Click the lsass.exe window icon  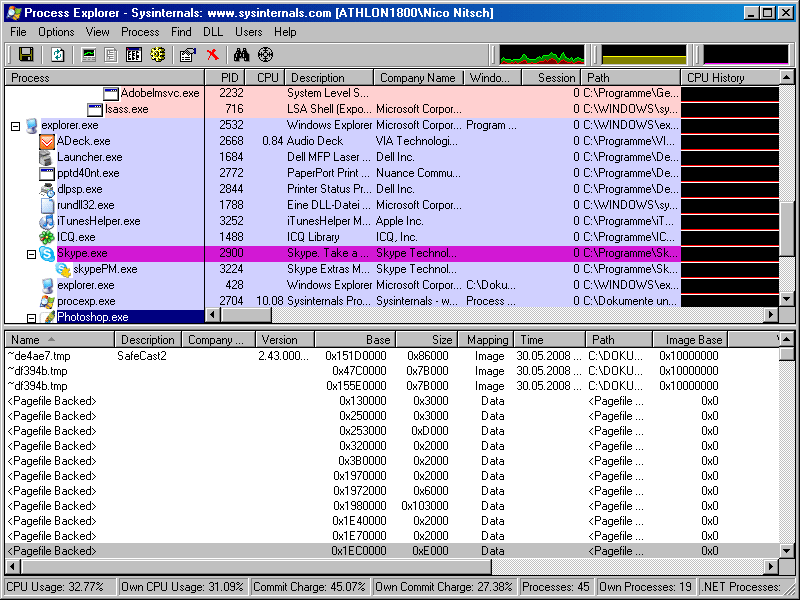click(95, 109)
